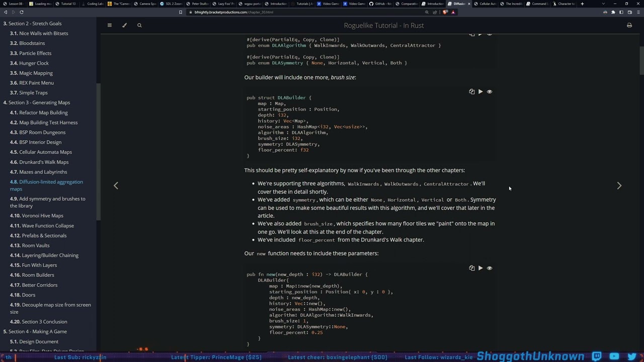Toggle the browser sidebar panel icon

pos(621,12)
